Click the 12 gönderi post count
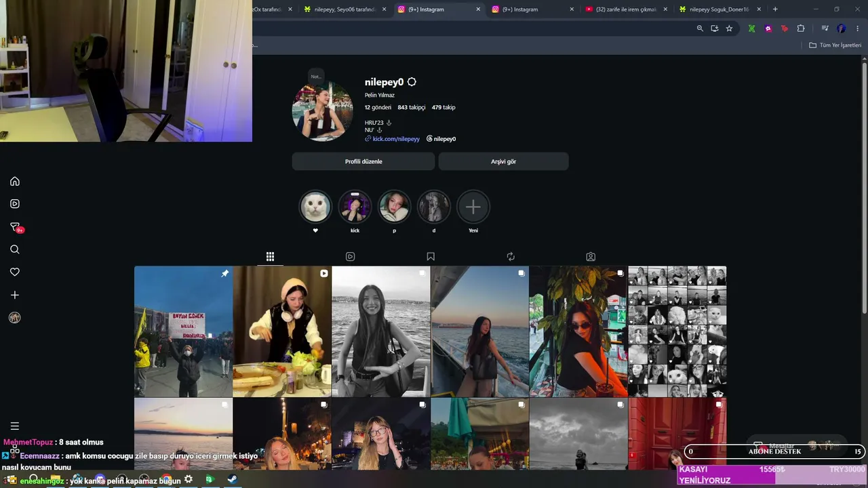This screenshot has width=868, height=488. tap(378, 107)
